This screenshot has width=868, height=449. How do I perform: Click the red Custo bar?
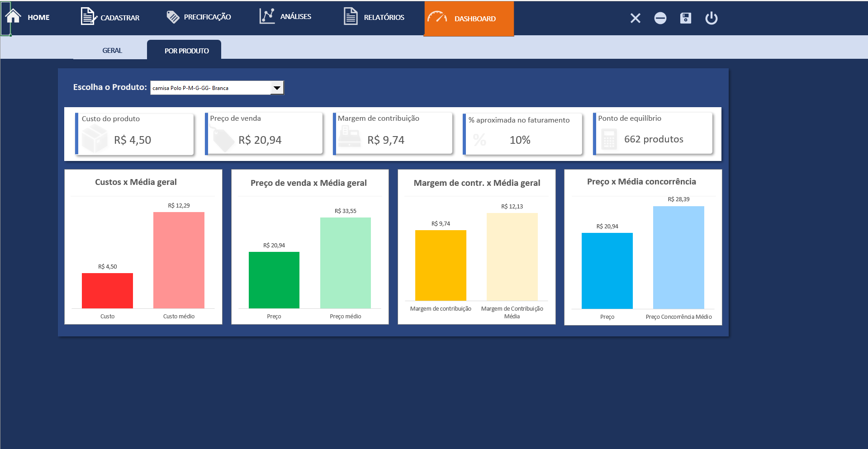(x=107, y=291)
